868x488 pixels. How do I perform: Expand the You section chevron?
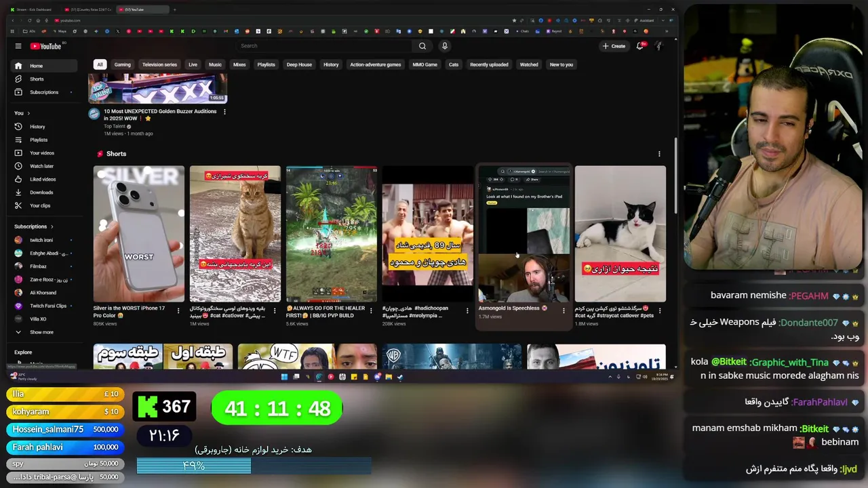pos(28,113)
